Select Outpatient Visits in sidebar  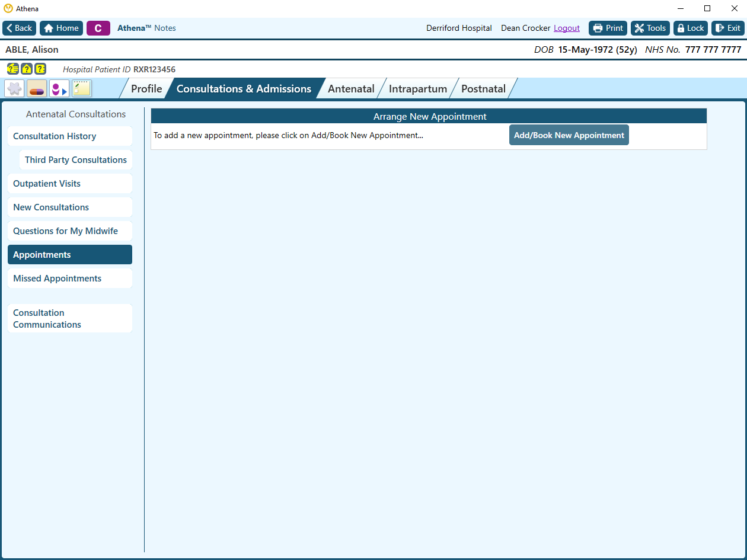(x=70, y=184)
